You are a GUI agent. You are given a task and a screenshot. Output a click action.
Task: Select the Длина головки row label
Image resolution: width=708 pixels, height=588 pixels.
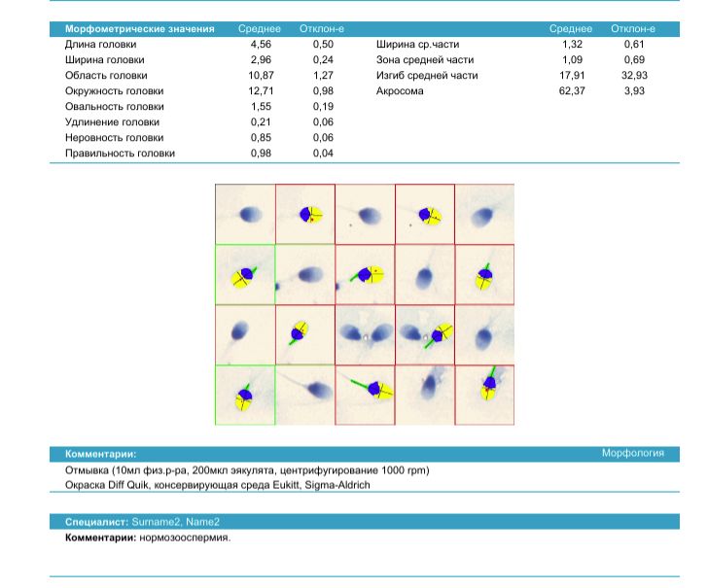pyautogui.click(x=101, y=45)
